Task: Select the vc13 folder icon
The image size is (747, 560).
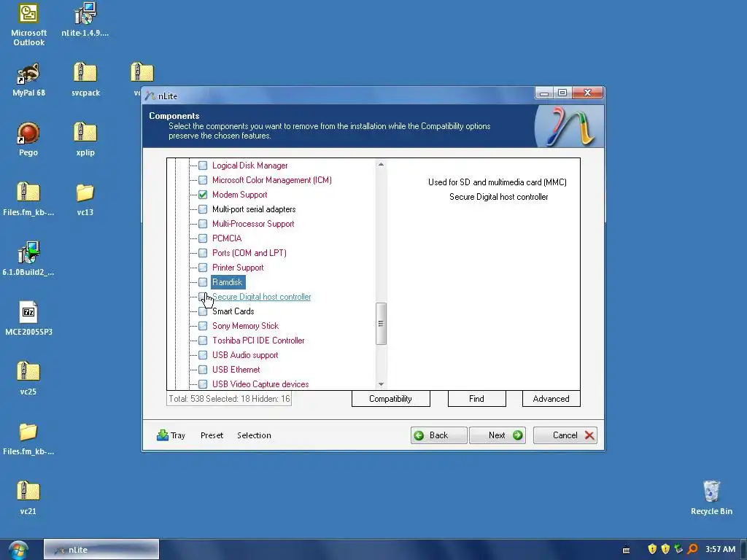Action: 85,200
